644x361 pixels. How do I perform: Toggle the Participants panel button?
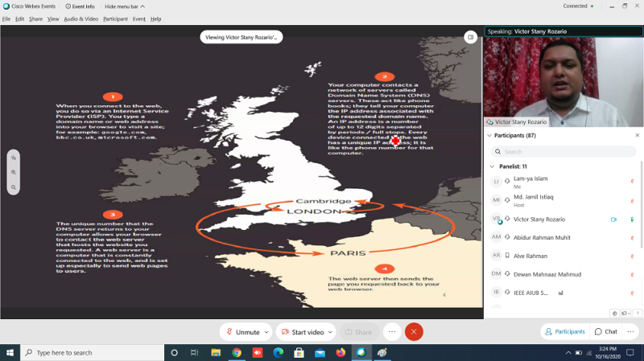coord(564,331)
